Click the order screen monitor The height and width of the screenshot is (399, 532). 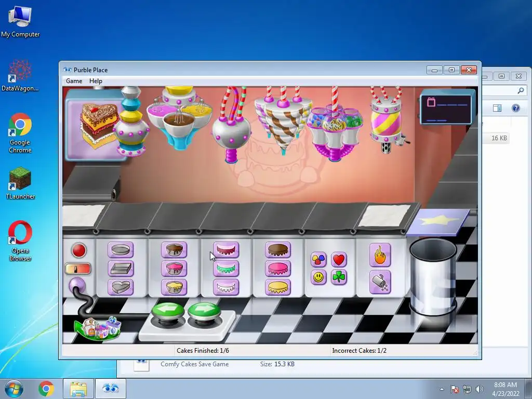(448, 108)
